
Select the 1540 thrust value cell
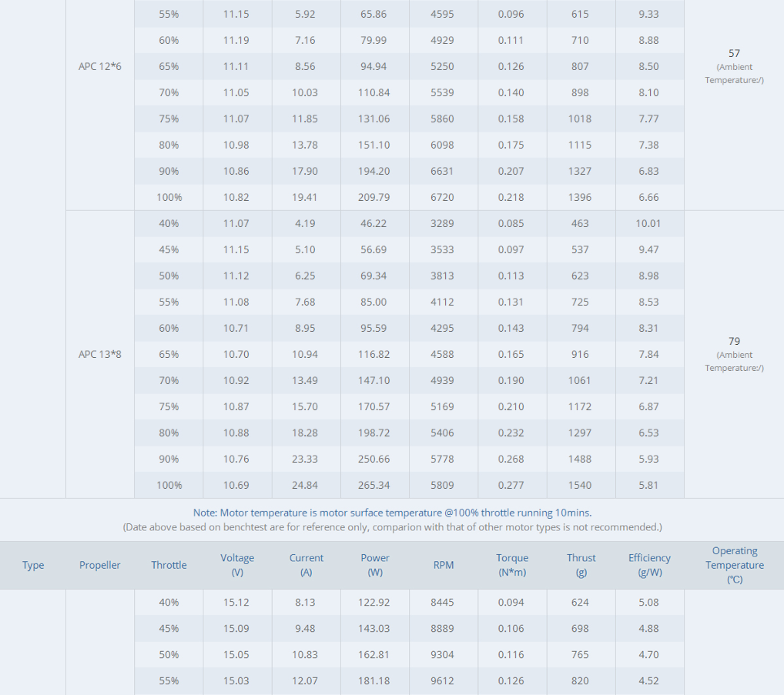(x=580, y=485)
